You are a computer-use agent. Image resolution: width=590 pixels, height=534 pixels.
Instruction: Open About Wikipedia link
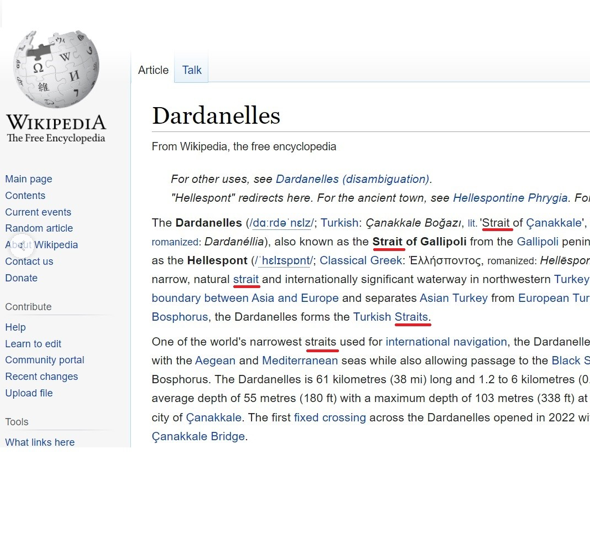[x=41, y=245]
